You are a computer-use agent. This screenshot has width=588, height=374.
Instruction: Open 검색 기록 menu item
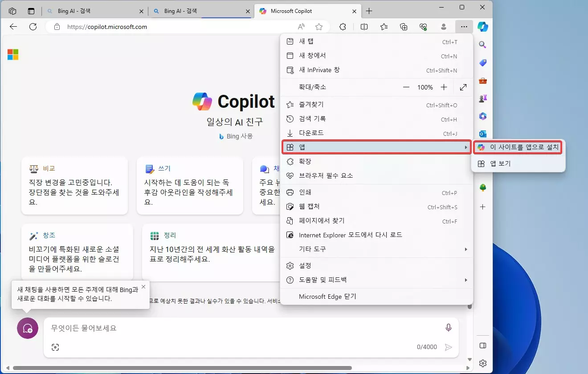click(x=376, y=119)
